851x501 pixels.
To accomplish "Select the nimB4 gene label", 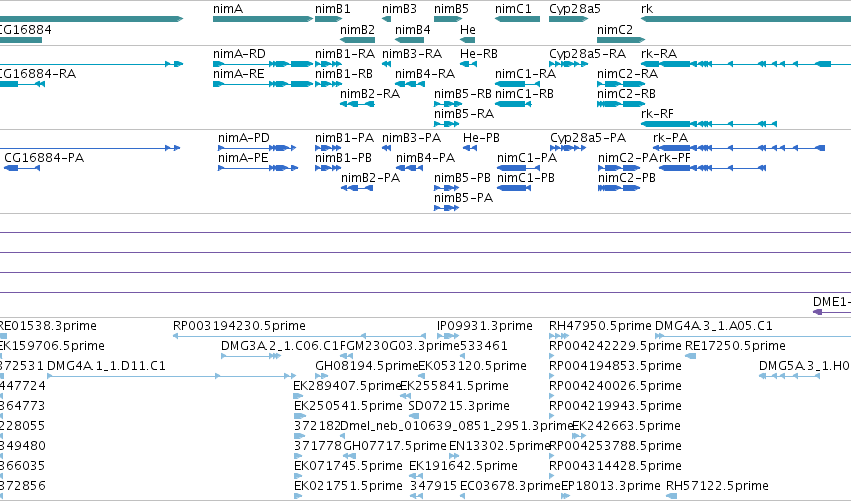I will (412, 29).
